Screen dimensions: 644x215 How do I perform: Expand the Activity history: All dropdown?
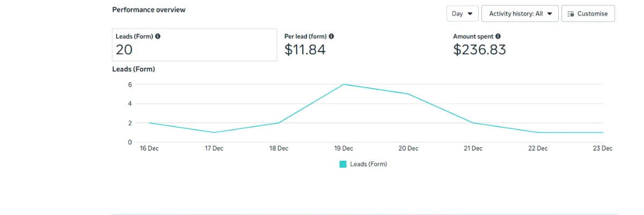pos(520,13)
